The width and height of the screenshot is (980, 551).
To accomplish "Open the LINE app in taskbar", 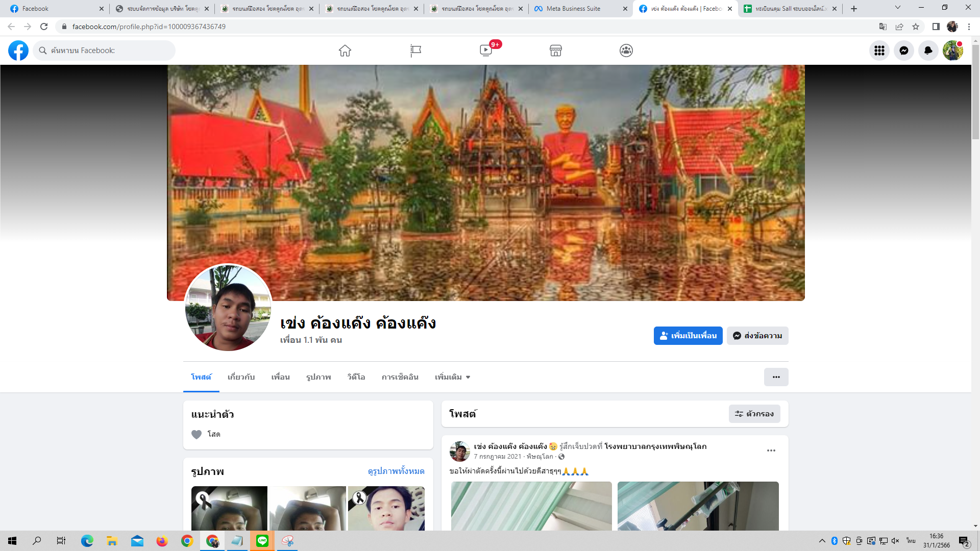I will (262, 541).
